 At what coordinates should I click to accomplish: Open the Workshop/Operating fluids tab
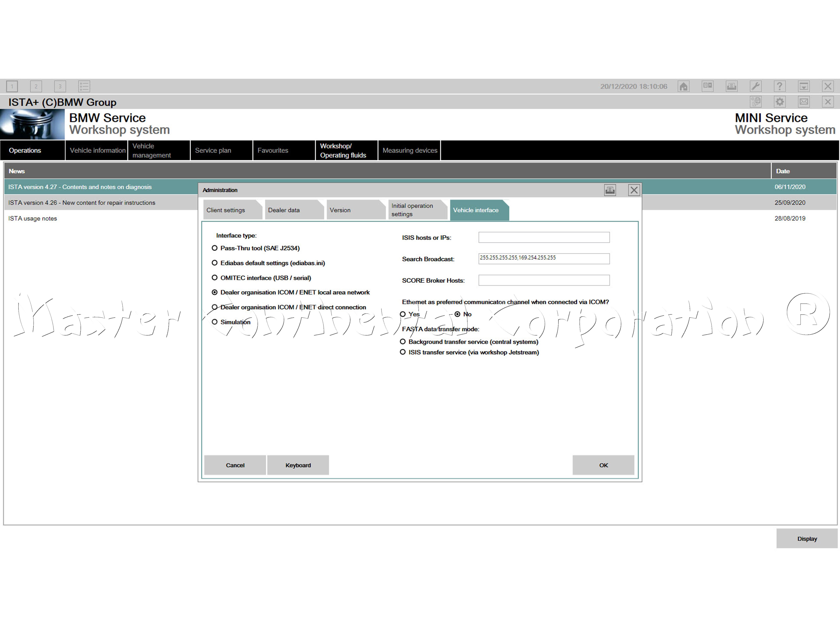click(x=347, y=150)
